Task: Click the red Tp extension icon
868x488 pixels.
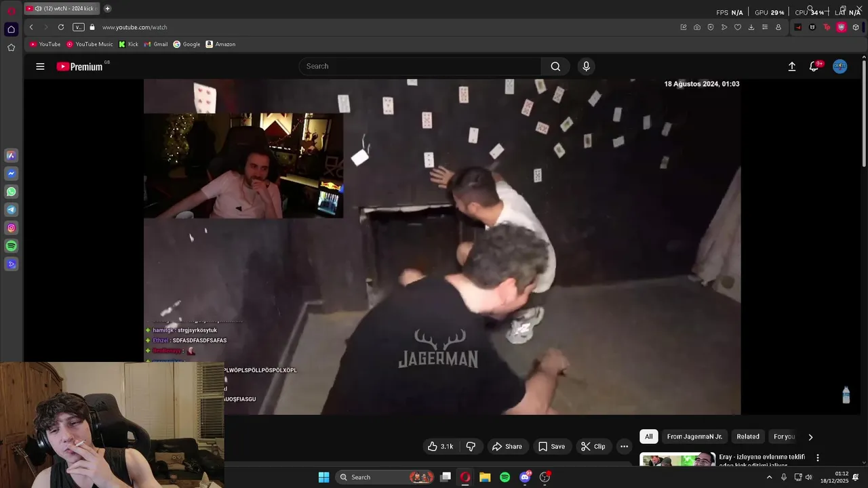Action: (x=827, y=27)
